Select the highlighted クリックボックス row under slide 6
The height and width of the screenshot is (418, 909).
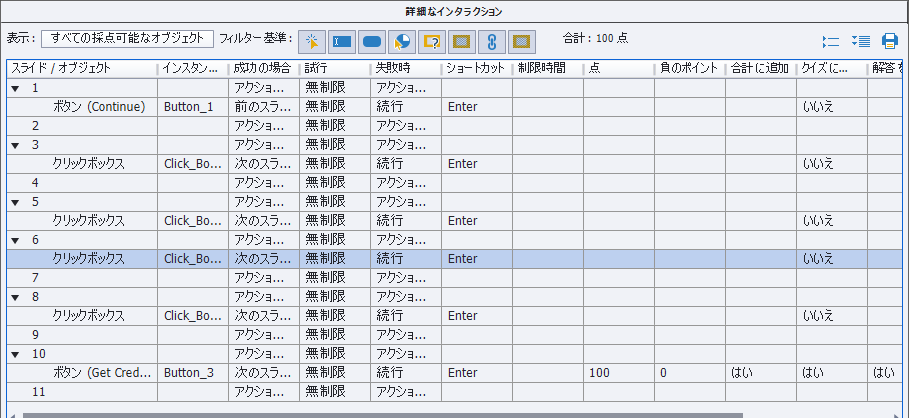coord(454,259)
